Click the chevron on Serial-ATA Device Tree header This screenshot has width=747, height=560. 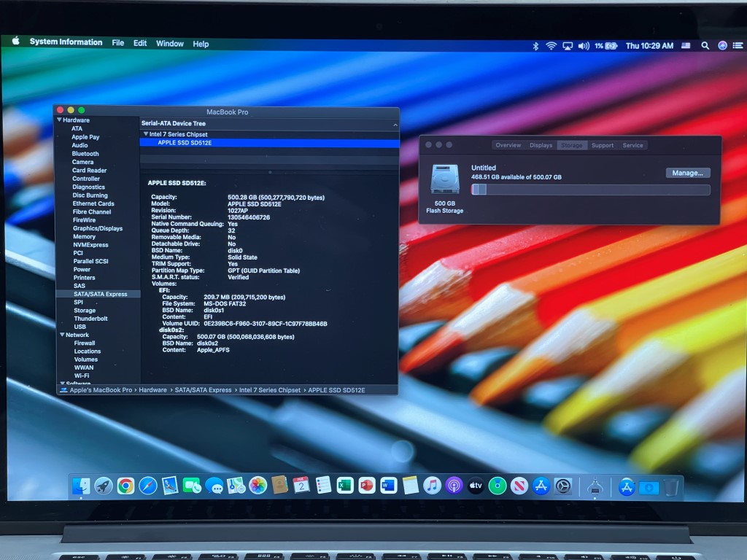point(395,125)
